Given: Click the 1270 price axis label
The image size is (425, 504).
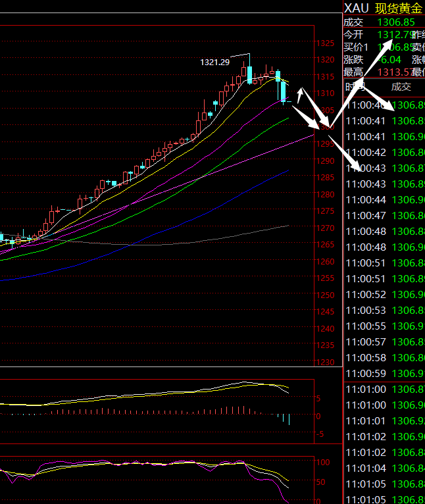Looking at the screenshot, I should click(x=325, y=228).
